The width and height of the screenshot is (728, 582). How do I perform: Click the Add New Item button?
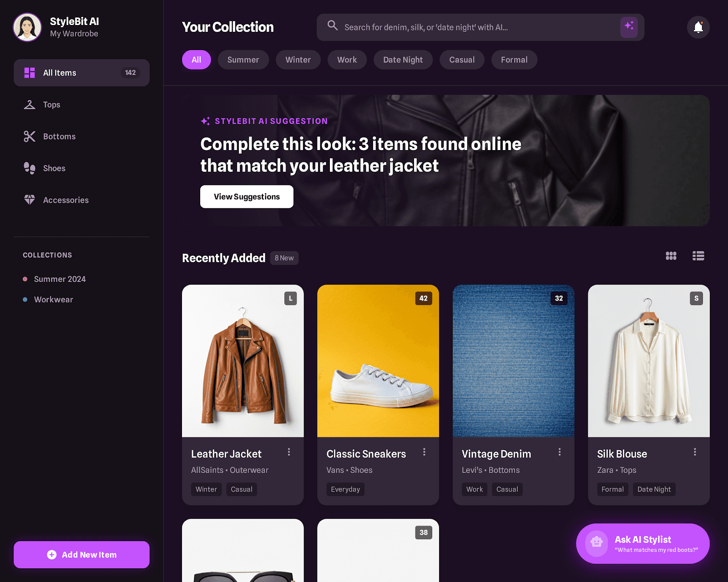point(81,555)
